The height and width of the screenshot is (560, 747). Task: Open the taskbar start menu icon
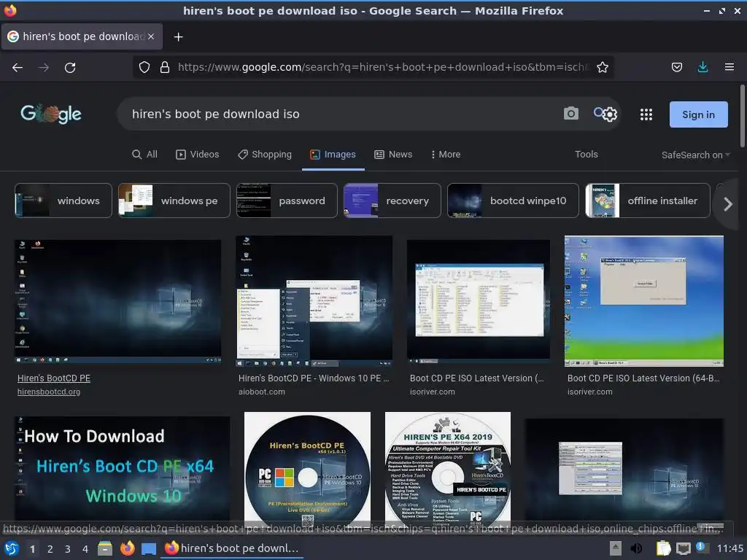click(x=12, y=548)
